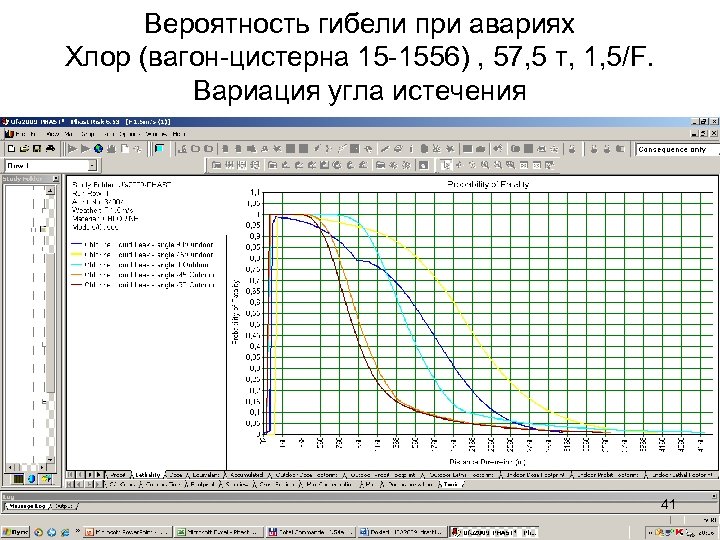Close the Log panel with its corner button
Screen dimensions: 720x540
[714, 496]
